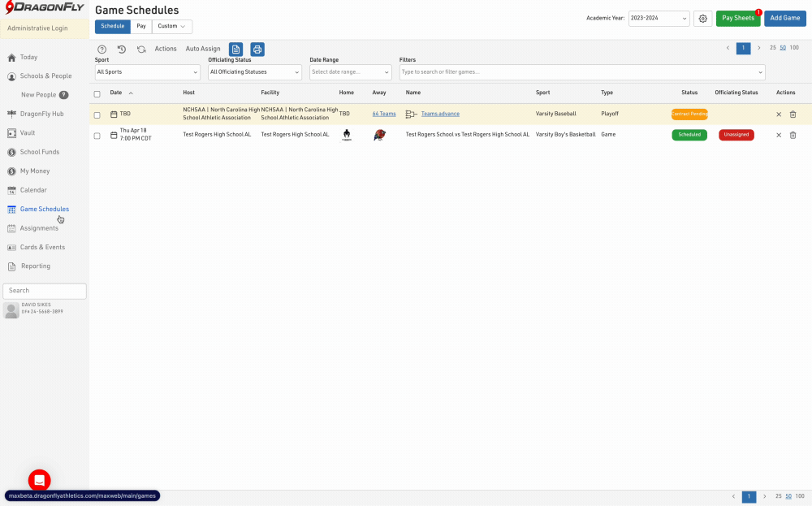Click the Add Game button

784,18
